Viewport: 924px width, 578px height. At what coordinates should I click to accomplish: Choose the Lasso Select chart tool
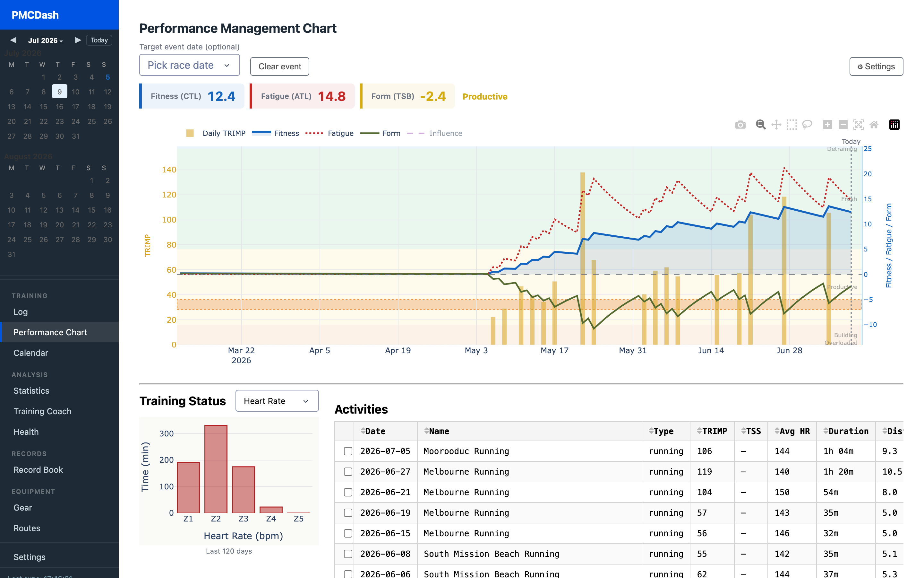click(x=807, y=125)
